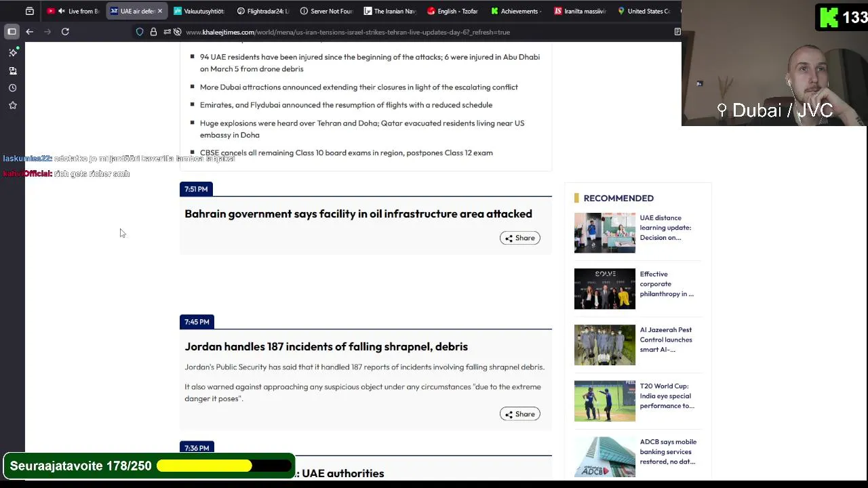This screenshot has width=868, height=488.
Task: Click the laskumies22 chat message
Action: [x=119, y=159]
